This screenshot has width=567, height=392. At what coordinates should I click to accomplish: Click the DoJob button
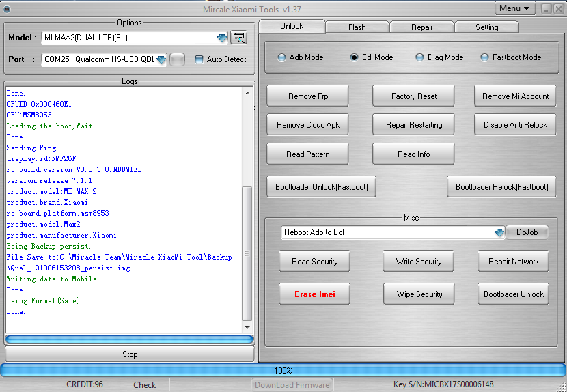point(527,232)
